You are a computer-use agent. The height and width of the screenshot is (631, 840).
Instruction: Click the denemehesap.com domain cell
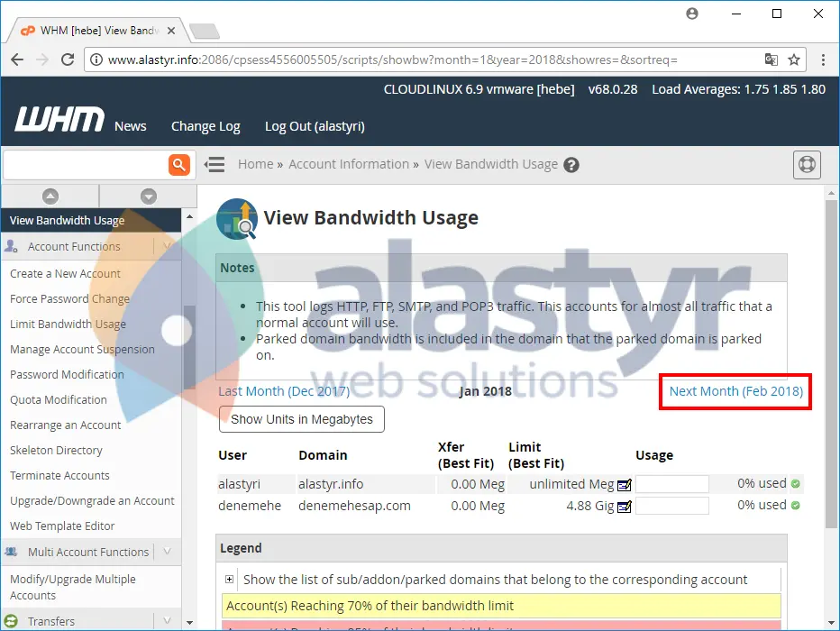(x=354, y=506)
